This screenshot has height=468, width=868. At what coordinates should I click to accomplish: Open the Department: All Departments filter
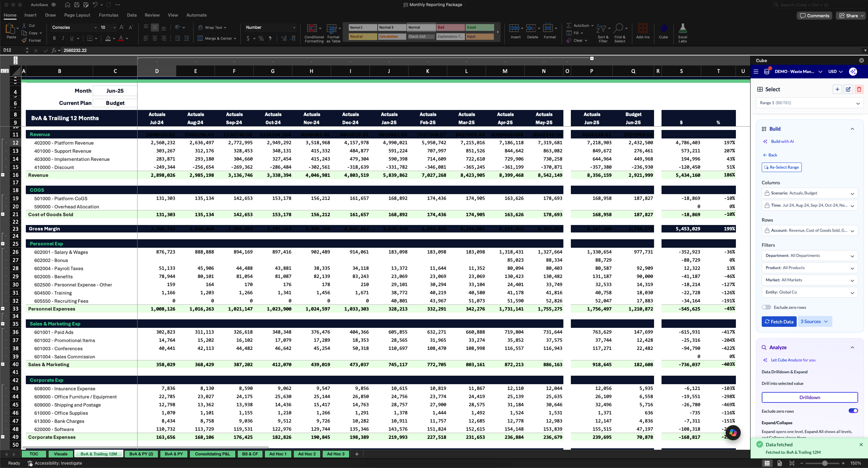pyautogui.click(x=810, y=256)
